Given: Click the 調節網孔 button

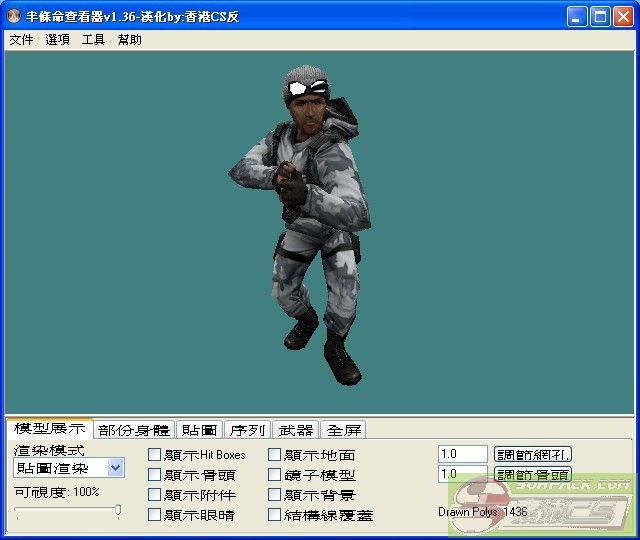Looking at the screenshot, I should [x=533, y=454].
